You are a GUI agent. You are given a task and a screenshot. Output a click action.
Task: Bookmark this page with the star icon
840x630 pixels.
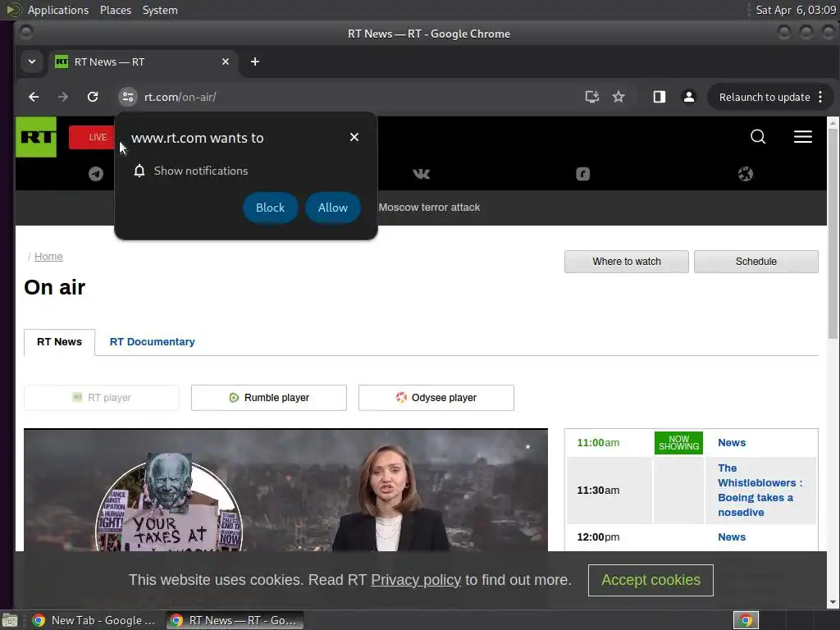pyautogui.click(x=619, y=97)
